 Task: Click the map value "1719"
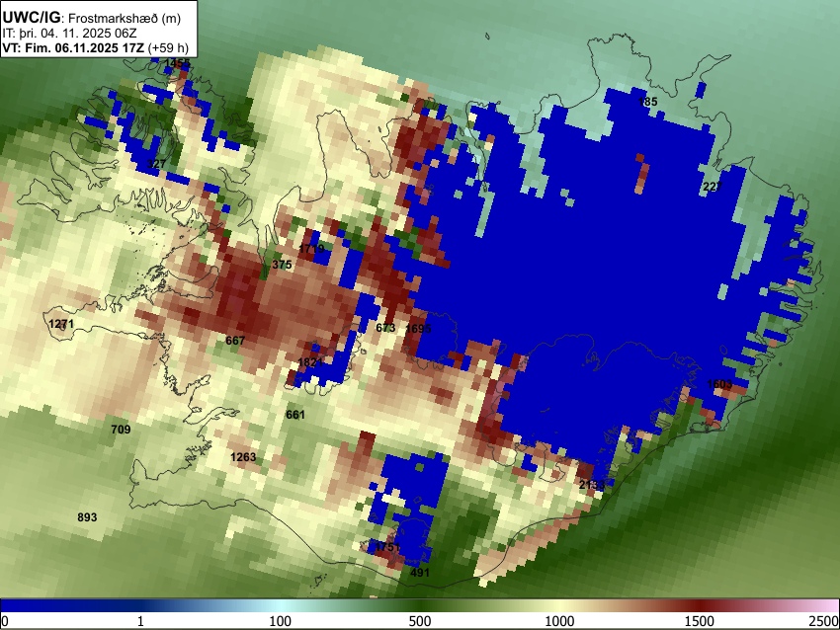click(x=311, y=249)
